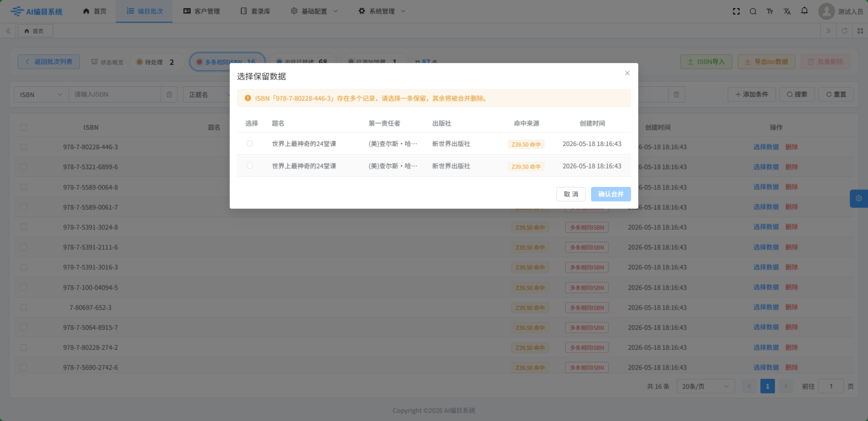Viewport: 868px width, 421px height.
Task: Click the 请输入ISBN input field
Action: [x=115, y=94]
